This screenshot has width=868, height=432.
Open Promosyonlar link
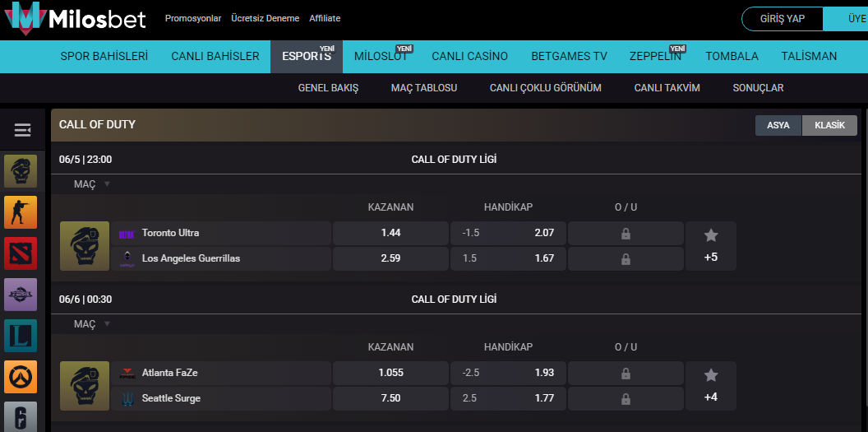(x=193, y=18)
